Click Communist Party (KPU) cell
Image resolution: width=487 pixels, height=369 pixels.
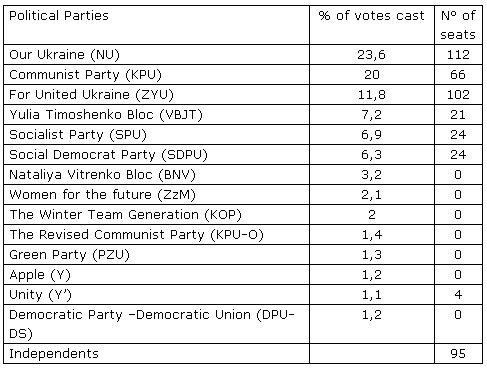(156, 75)
